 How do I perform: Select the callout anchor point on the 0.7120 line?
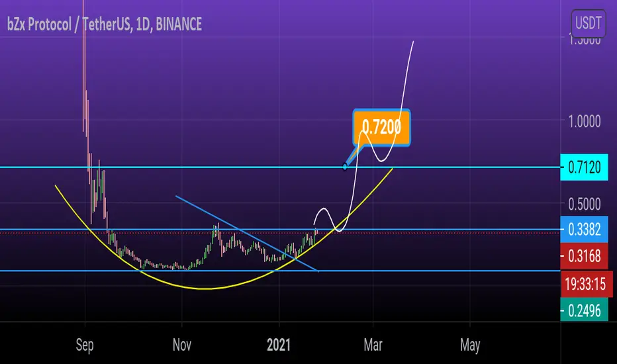tap(345, 167)
